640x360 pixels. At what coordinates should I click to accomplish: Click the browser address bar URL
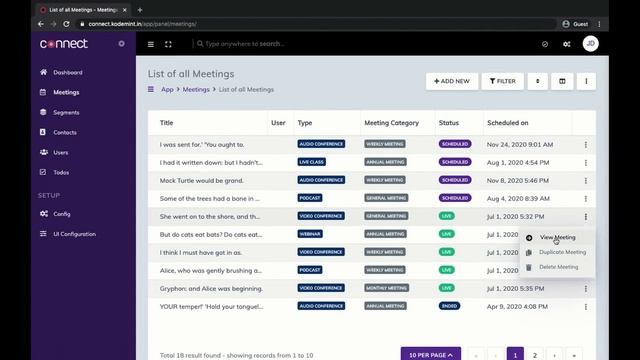[142, 24]
